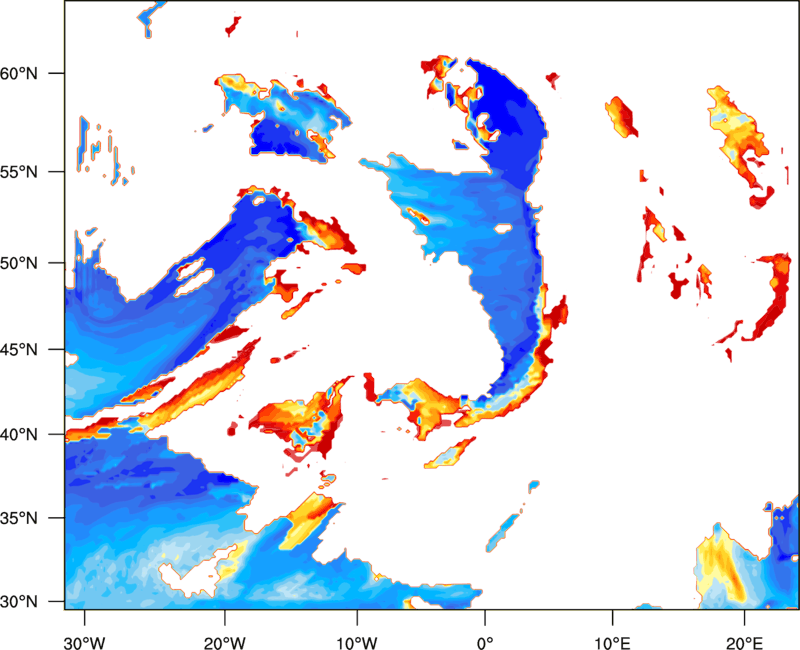This screenshot has width=800, height=650.
Task: Click the 35°N latitude label
Action: point(19,518)
